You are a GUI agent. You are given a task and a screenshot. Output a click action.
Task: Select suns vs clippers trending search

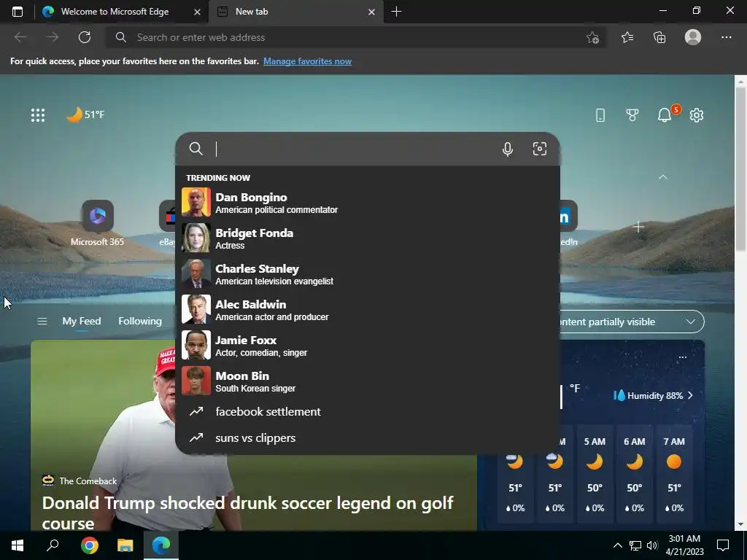coord(368,437)
